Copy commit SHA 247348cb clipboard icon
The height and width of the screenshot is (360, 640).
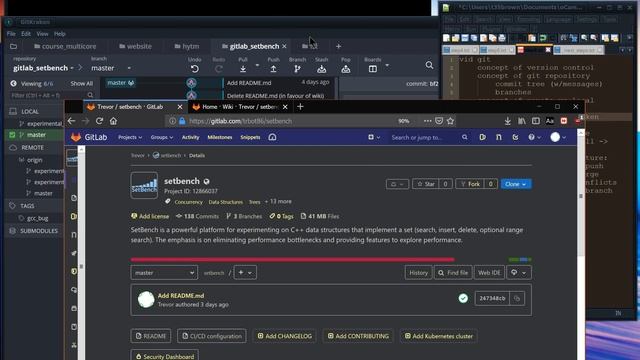(x=517, y=298)
